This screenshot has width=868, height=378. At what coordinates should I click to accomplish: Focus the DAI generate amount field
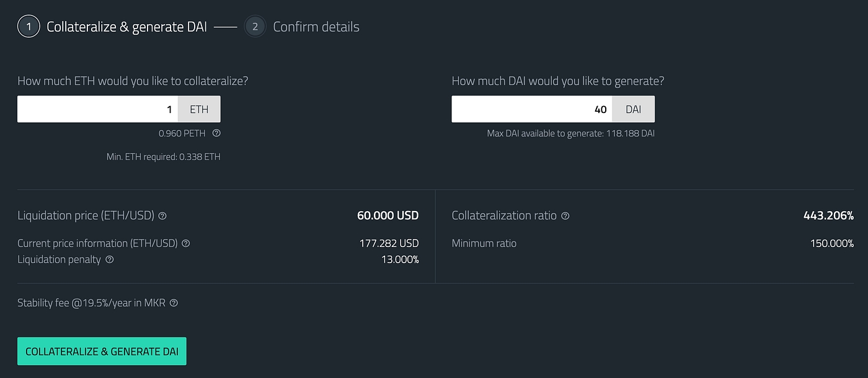pyautogui.click(x=532, y=109)
